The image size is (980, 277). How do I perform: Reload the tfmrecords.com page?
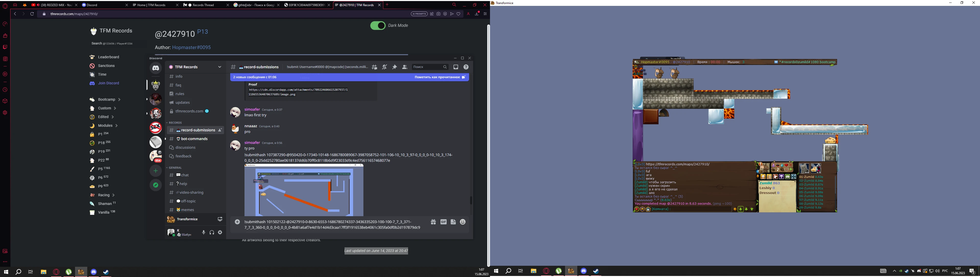[x=32, y=14]
